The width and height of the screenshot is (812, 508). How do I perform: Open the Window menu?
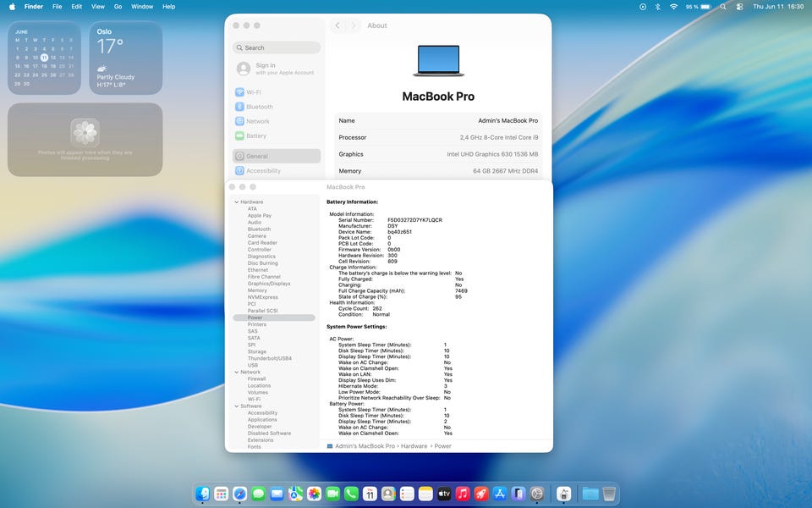coord(142,7)
